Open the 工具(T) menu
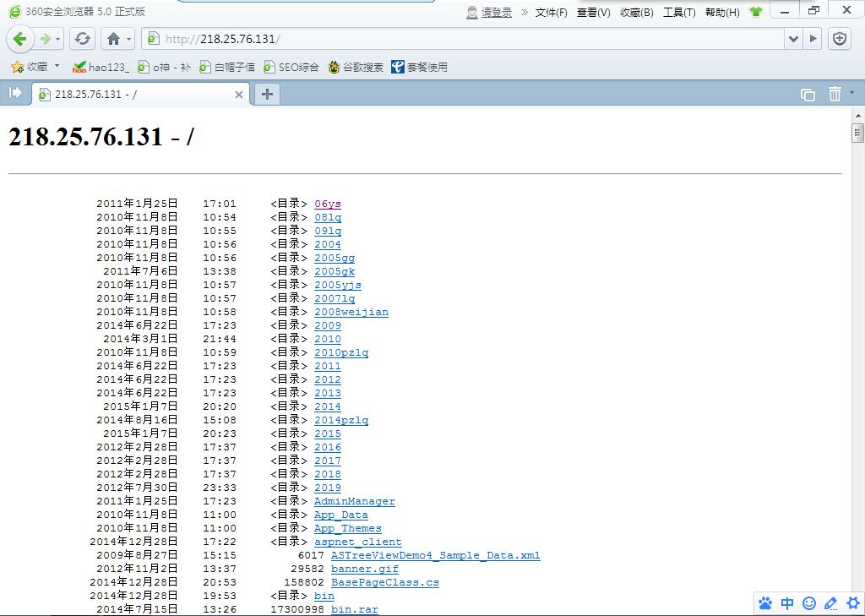865x616 pixels. [x=679, y=12]
